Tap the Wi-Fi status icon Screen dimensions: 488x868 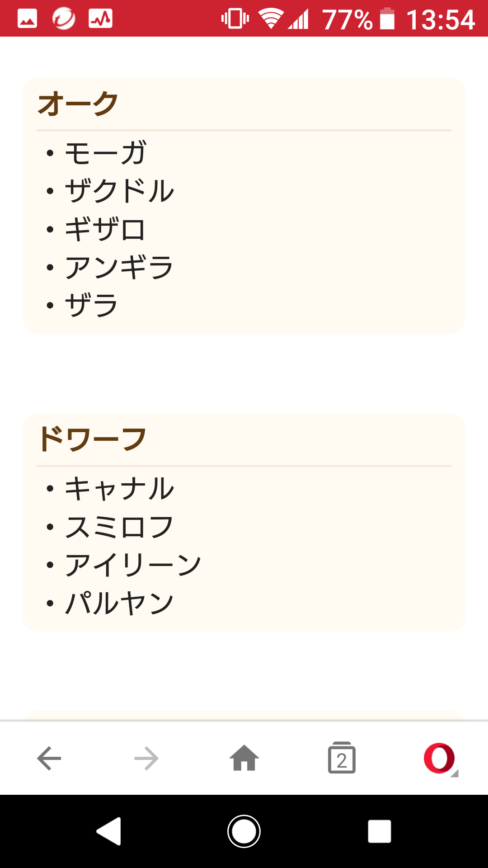[x=270, y=19]
